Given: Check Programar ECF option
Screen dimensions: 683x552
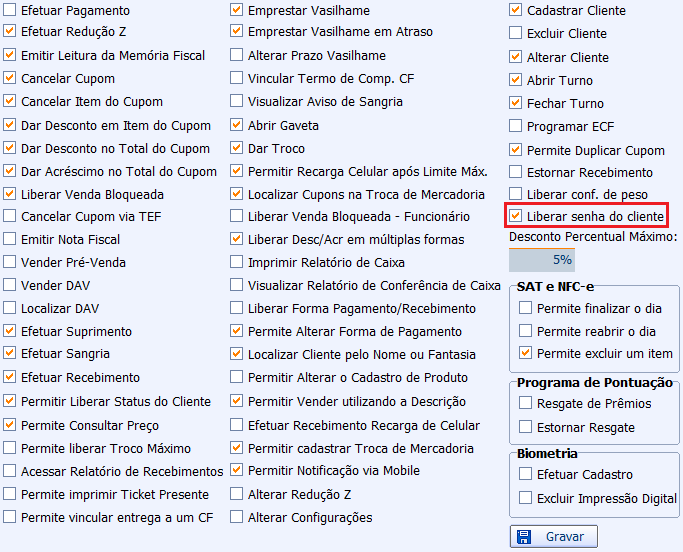Looking at the screenshot, I should [x=516, y=126].
